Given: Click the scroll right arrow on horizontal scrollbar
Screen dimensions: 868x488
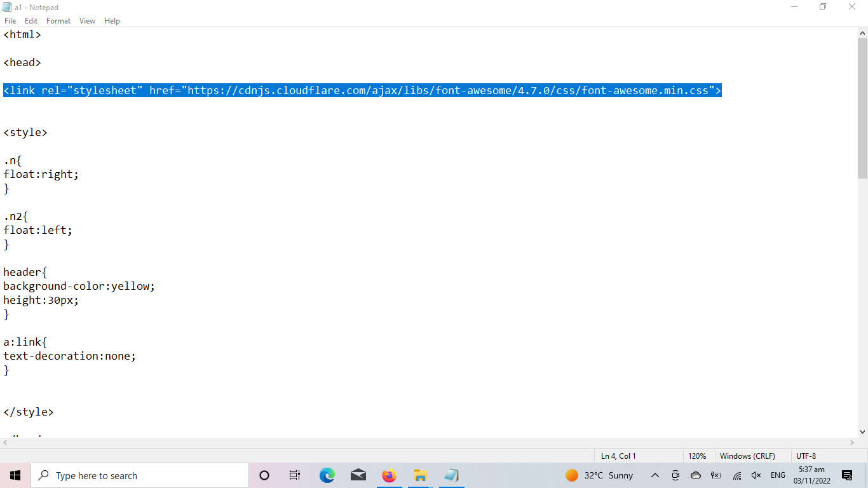Looking at the screenshot, I should point(852,442).
